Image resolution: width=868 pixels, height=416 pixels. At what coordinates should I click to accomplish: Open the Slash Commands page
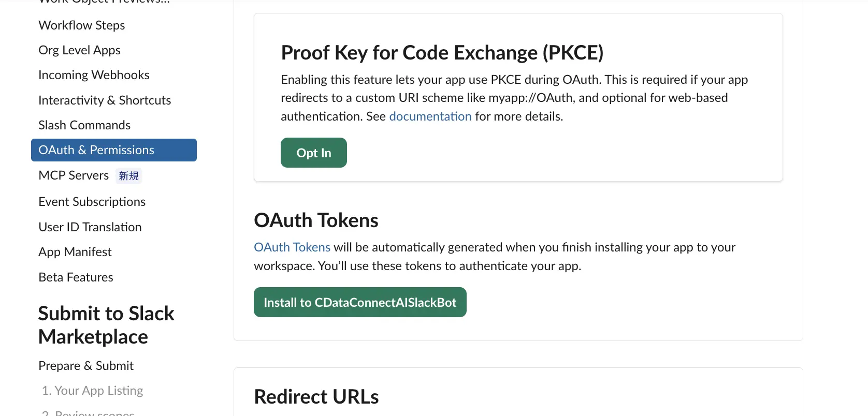tap(84, 125)
